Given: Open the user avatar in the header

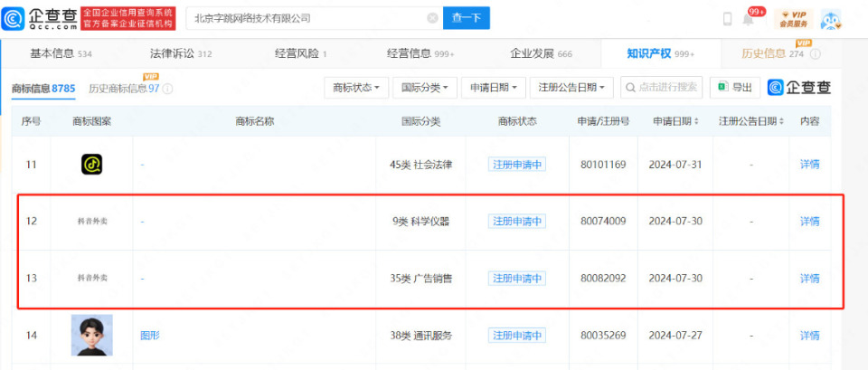Looking at the screenshot, I should point(831,19).
